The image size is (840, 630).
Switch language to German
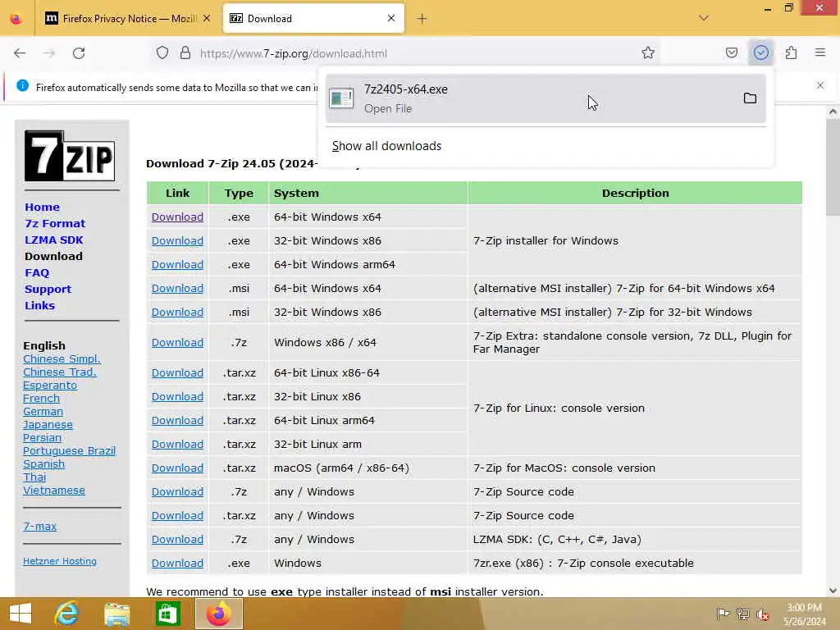click(43, 412)
